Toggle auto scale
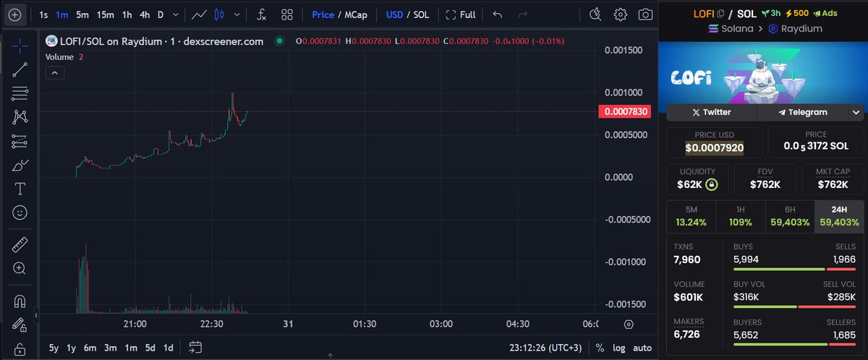 click(x=642, y=348)
